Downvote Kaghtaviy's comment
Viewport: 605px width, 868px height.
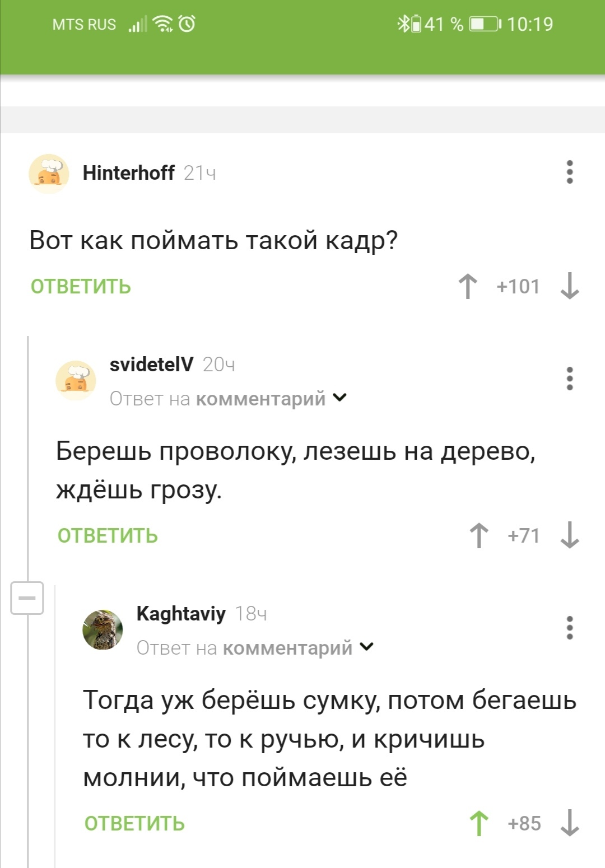coord(570,823)
